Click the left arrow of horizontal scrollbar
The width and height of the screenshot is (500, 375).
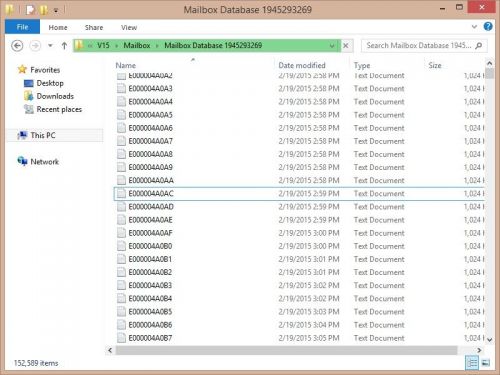pyautogui.click(x=110, y=350)
